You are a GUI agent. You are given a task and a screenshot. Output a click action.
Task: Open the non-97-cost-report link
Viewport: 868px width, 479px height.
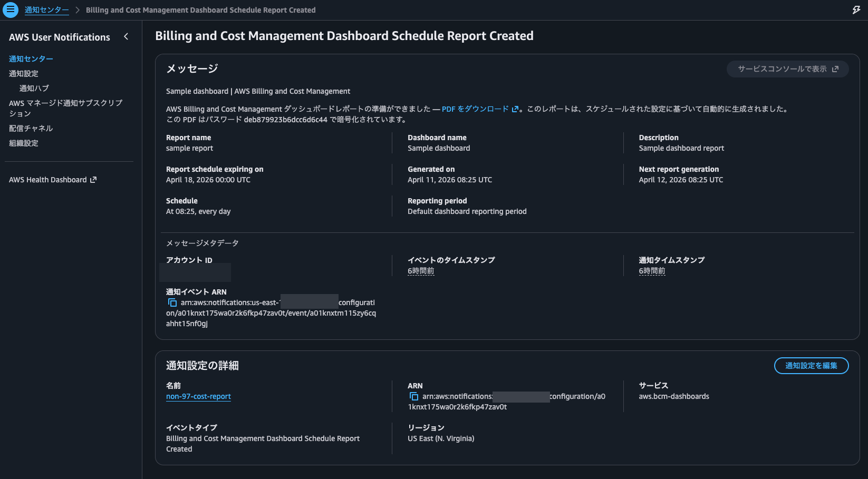(198, 396)
